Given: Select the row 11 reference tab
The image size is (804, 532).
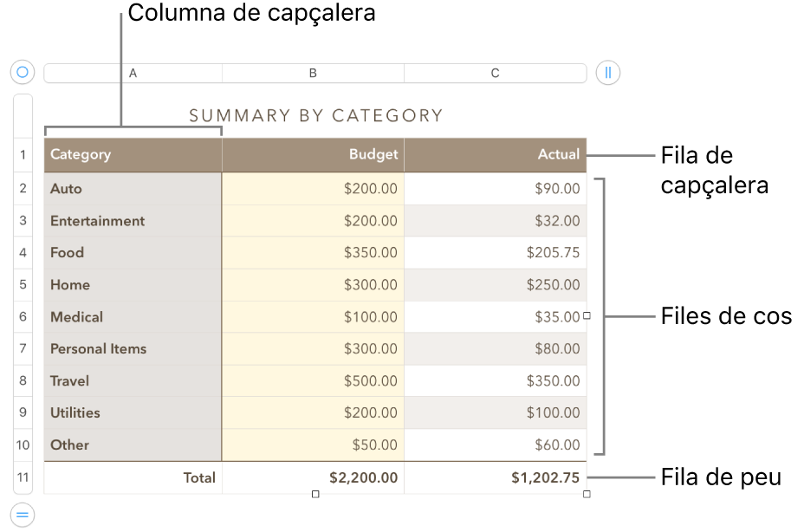Looking at the screenshot, I should tap(22, 477).
